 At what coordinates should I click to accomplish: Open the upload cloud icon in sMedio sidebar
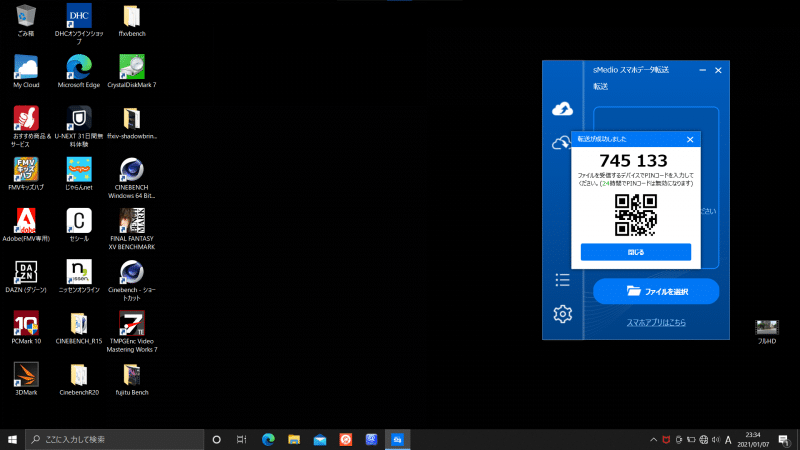(x=562, y=109)
